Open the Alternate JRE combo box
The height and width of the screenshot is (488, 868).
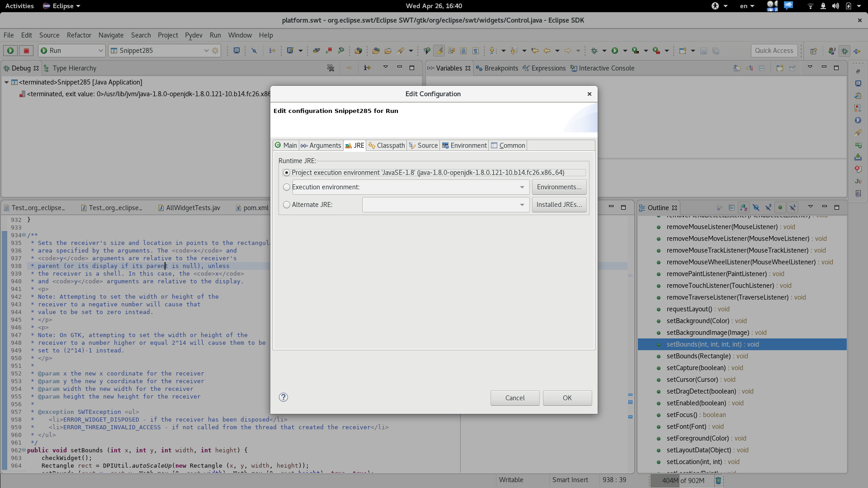[x=446, y=205]
